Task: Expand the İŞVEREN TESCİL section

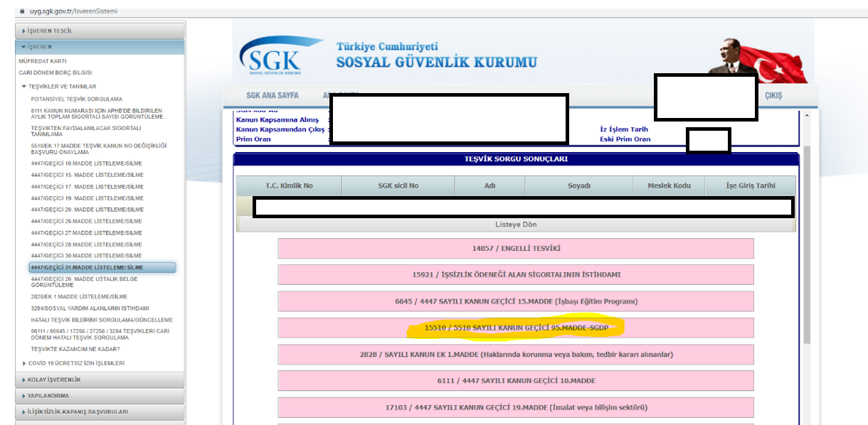Action: point(100,31)
